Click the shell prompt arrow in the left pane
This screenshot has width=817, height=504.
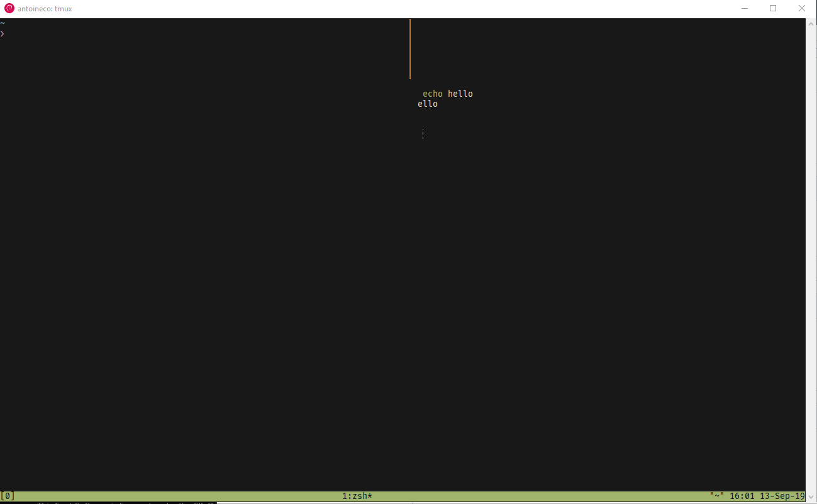click(x=3, y=33)
